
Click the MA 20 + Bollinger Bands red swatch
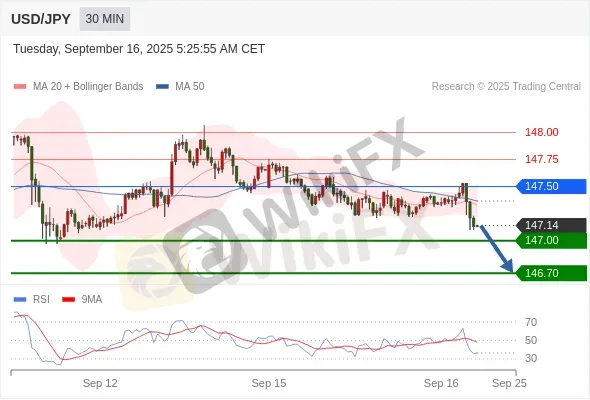[x=20, y=87]
